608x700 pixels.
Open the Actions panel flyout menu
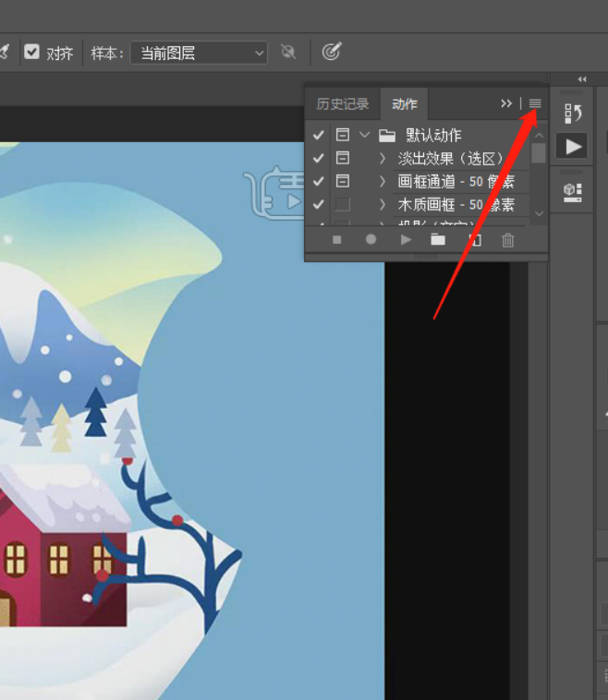pyautogui.click(x=535, y=103)
